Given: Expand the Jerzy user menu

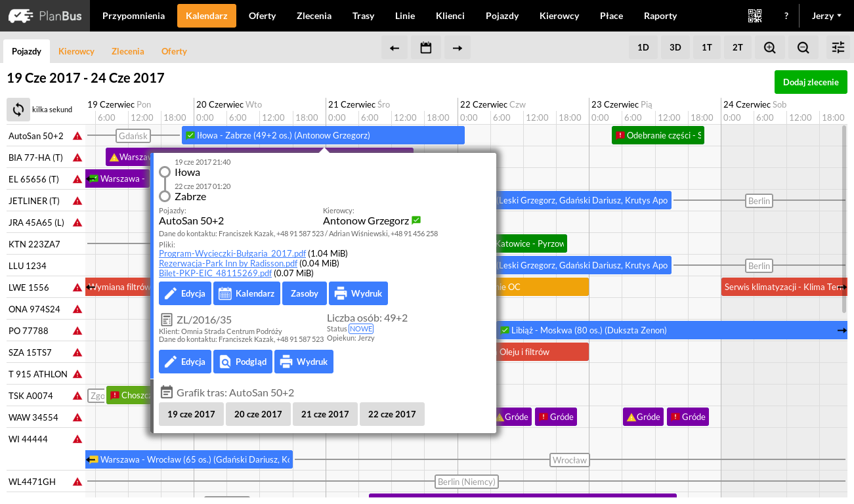Looking at the screenshot, I should pyautogui.click(x=826, y=16).
